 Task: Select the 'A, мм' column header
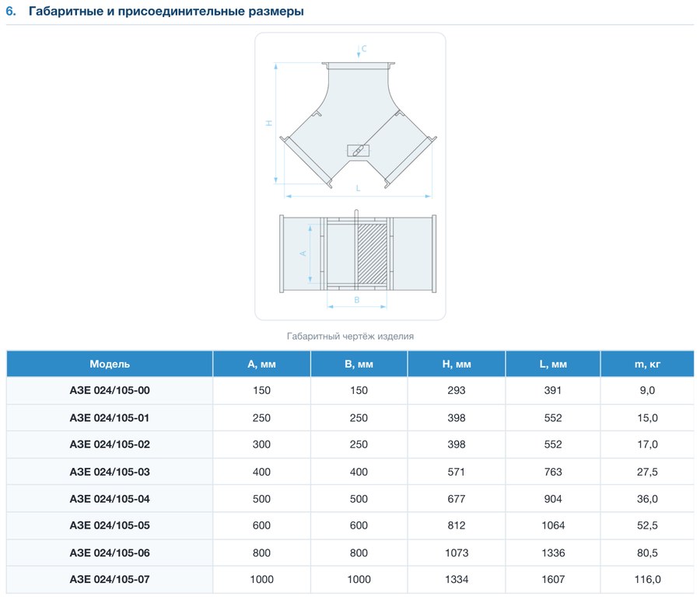click(261, 364)
